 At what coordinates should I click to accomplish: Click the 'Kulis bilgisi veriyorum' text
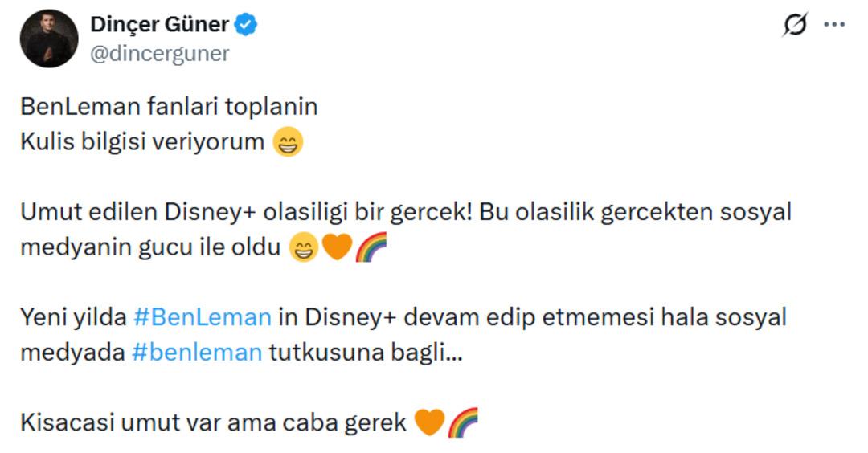click(141, 142)
